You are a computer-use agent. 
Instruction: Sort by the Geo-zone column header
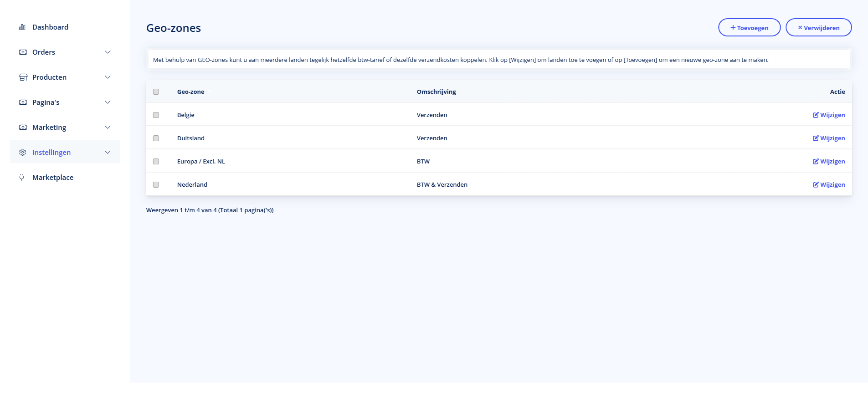pos(190,92)
